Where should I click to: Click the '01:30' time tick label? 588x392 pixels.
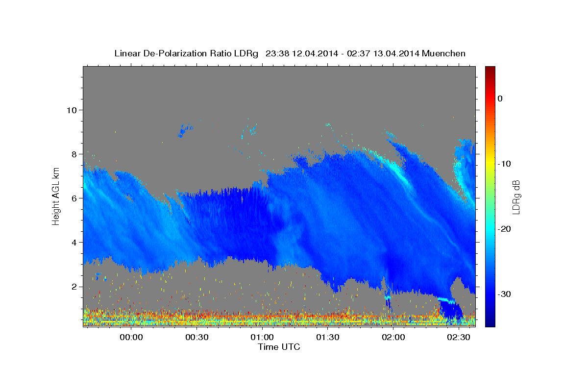(328, 337)
